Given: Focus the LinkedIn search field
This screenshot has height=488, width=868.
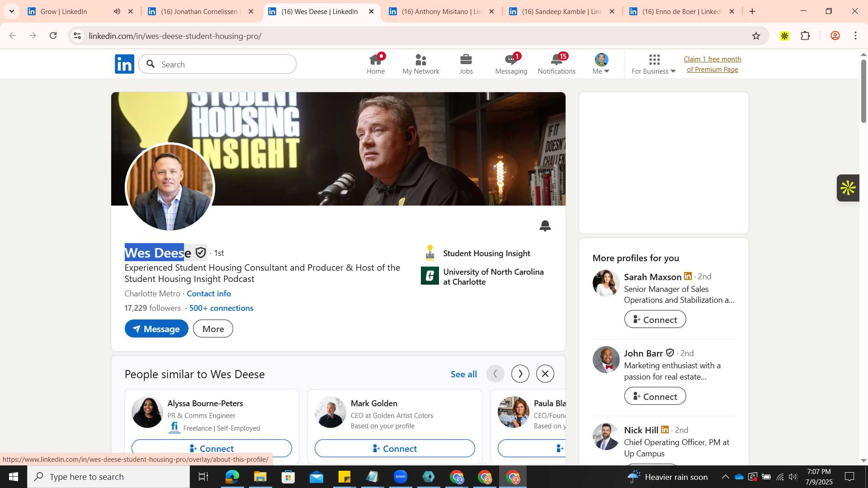Looking at the screenshot, I should [x=217, y=64].
